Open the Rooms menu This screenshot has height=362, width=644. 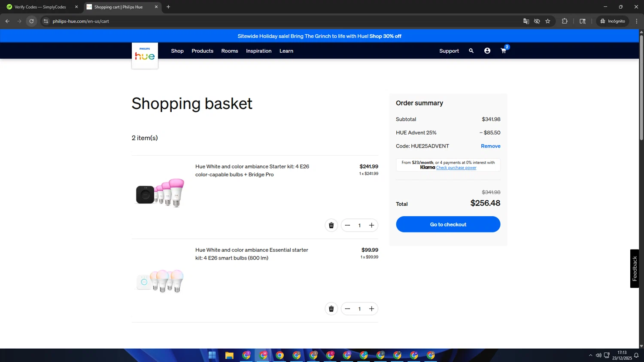(x=230, y=51)
